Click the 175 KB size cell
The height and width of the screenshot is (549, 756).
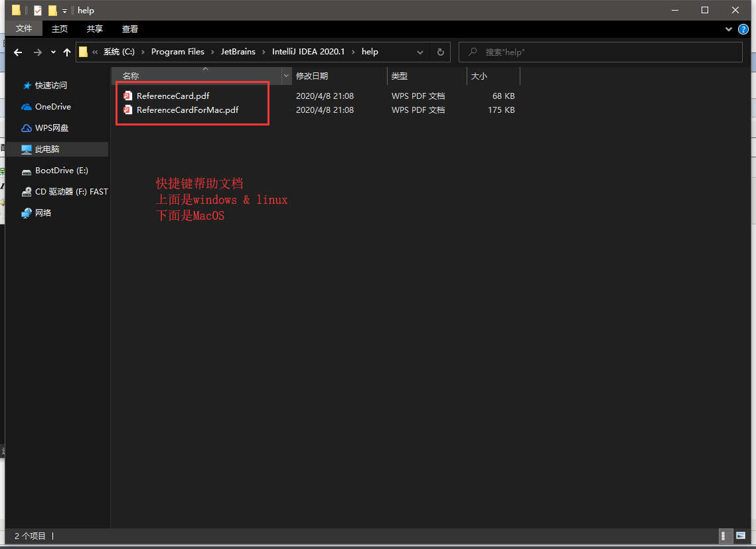(501, 110)
